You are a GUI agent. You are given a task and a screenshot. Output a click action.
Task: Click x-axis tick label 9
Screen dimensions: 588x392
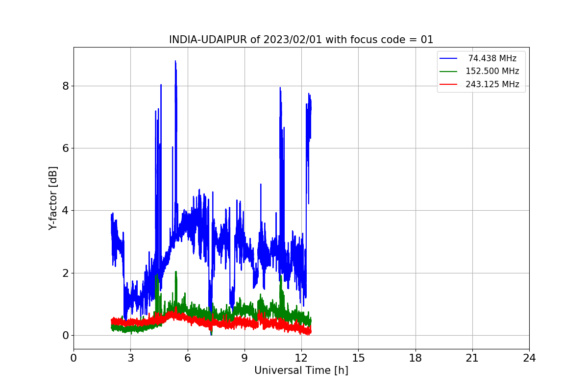click(245, 358)
